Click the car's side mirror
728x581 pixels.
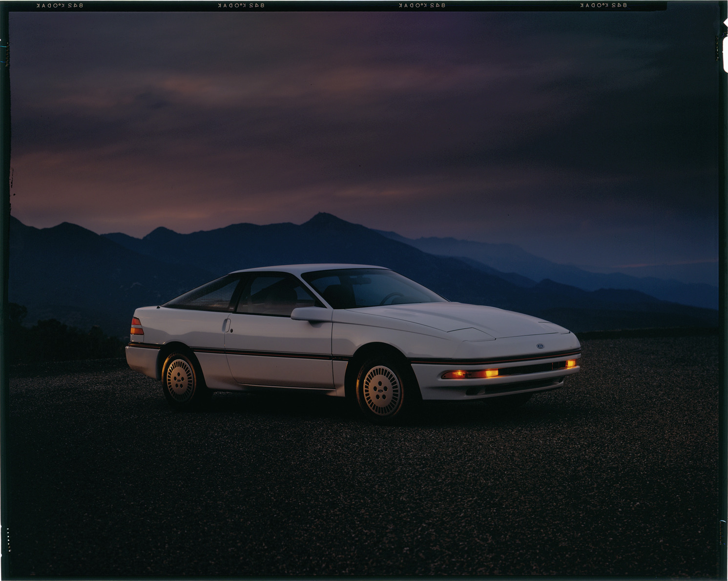(x=311, y=314)
